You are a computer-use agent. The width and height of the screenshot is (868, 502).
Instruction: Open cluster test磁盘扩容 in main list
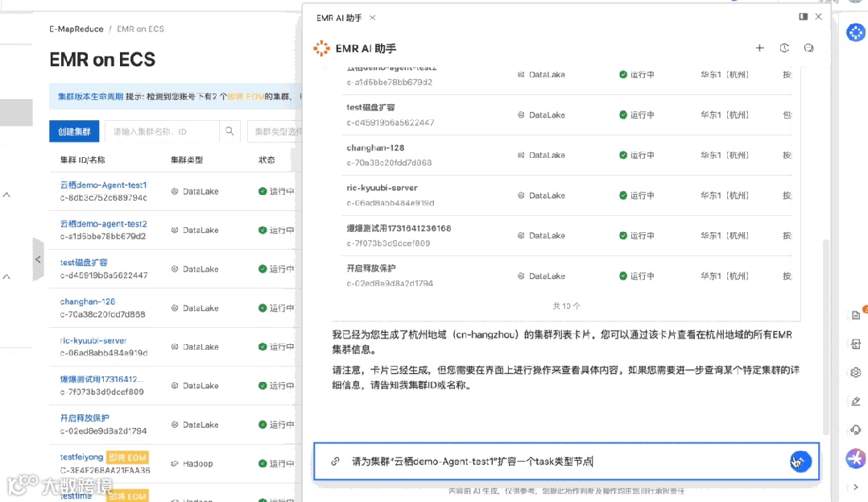(x=84, y=262)
